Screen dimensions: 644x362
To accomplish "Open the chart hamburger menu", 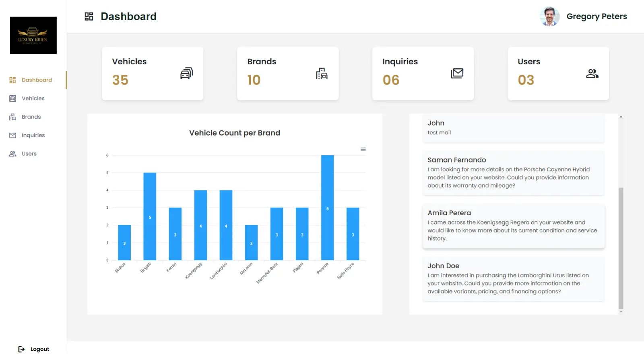I will 363,149.
